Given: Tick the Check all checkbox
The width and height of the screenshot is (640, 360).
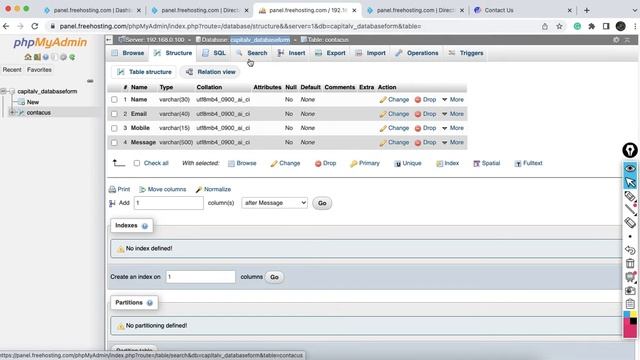Looking at the screenshot, I should coord(137,163).
